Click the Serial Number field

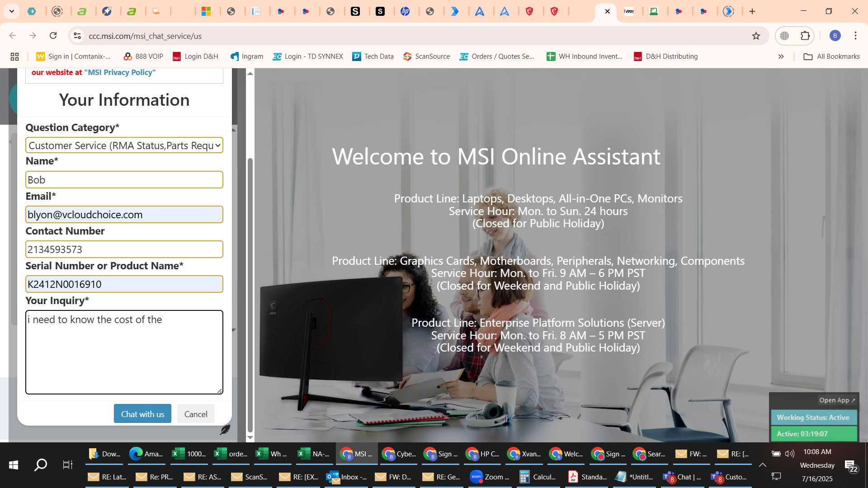pyautogui.click(x=124, y=284)
